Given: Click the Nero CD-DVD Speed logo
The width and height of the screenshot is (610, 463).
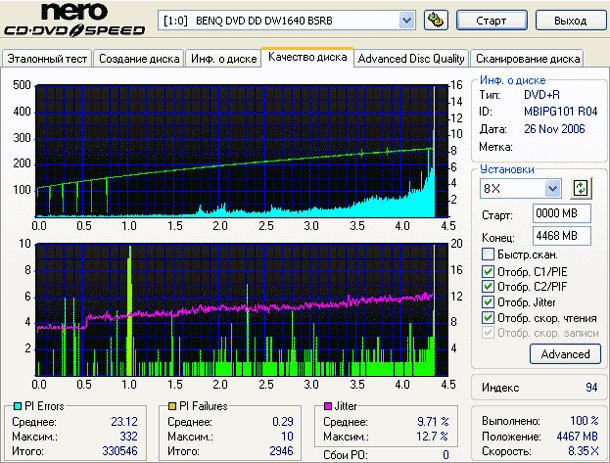Looking at the screenshot, I should tap(73, 22).
